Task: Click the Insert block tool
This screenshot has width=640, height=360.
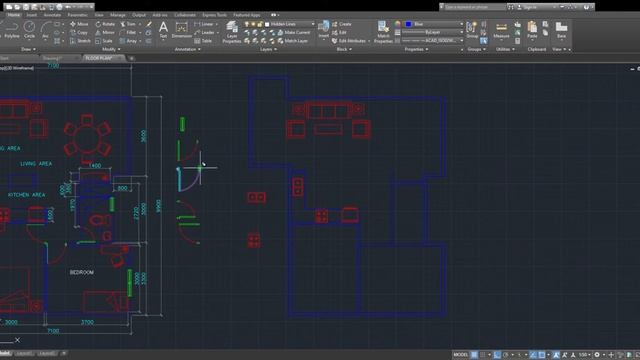Action: click(x=323, y=30)
